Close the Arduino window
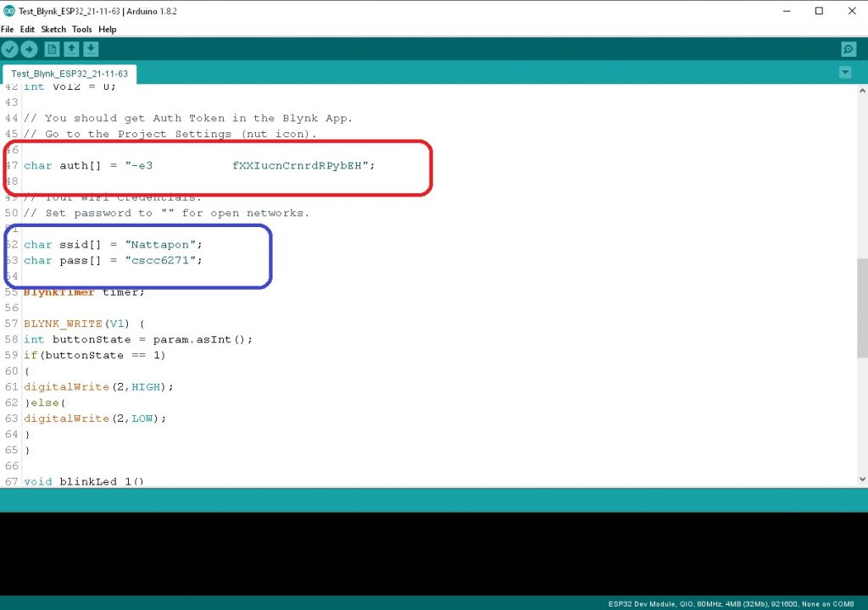This screenshot has width=868, height=610. [852, 11]
